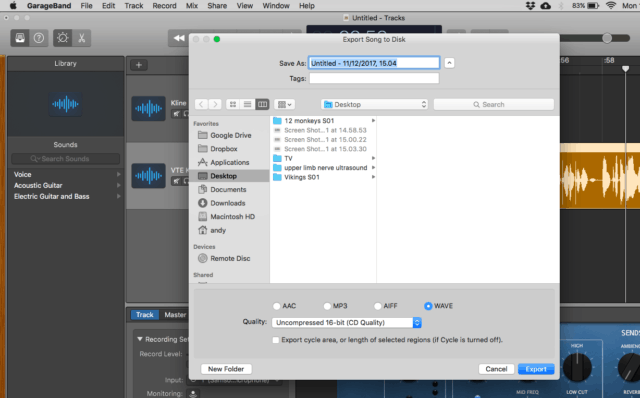Select the AAC format radio button

click(x=277, y=306)
